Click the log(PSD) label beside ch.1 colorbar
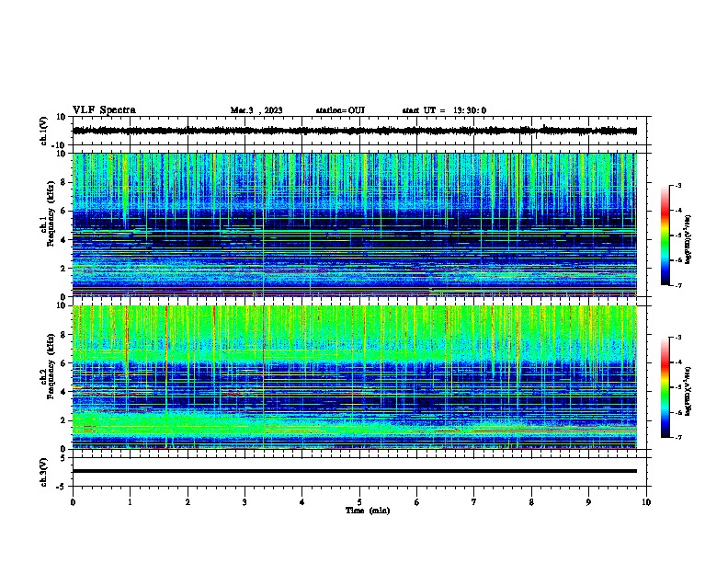This screenshot has height=563, width=728. [x=688, y=240]
